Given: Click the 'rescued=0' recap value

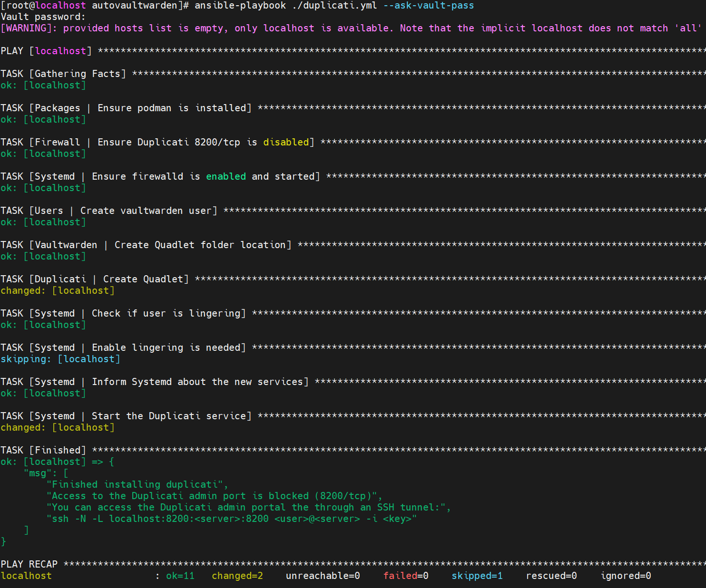Looking at the screenshot, I should tap(551, 576).
